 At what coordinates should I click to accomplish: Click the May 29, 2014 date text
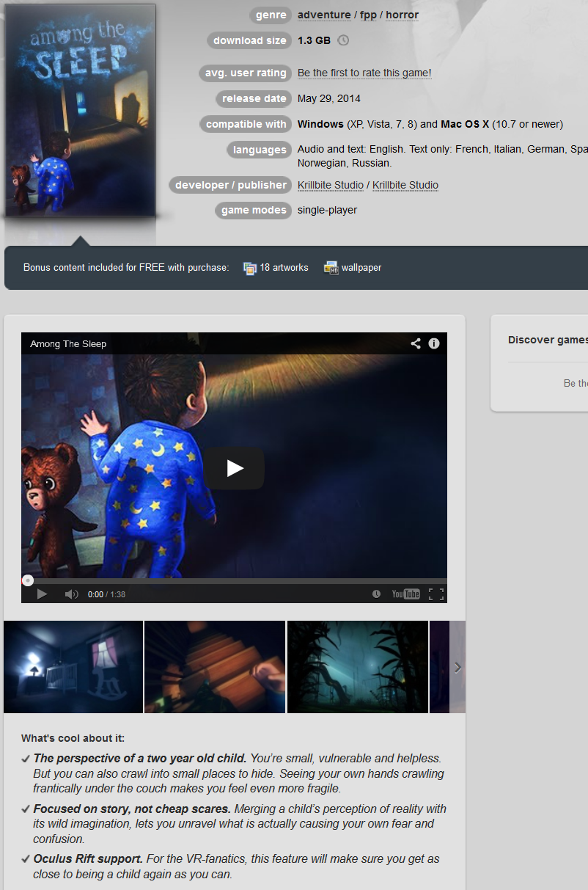pos(329,98)
